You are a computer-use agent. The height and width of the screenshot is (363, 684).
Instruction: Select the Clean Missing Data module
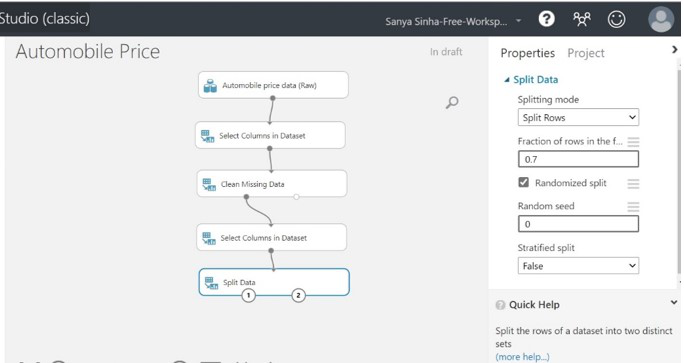pyautogui.click(x=272, y=184)
